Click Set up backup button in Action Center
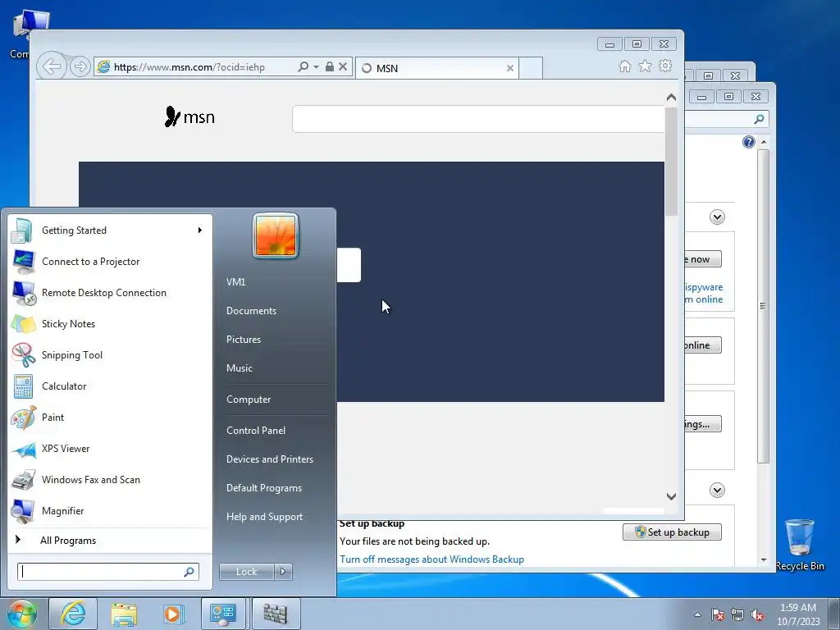840x630 pixels. [x=673, y=532]
